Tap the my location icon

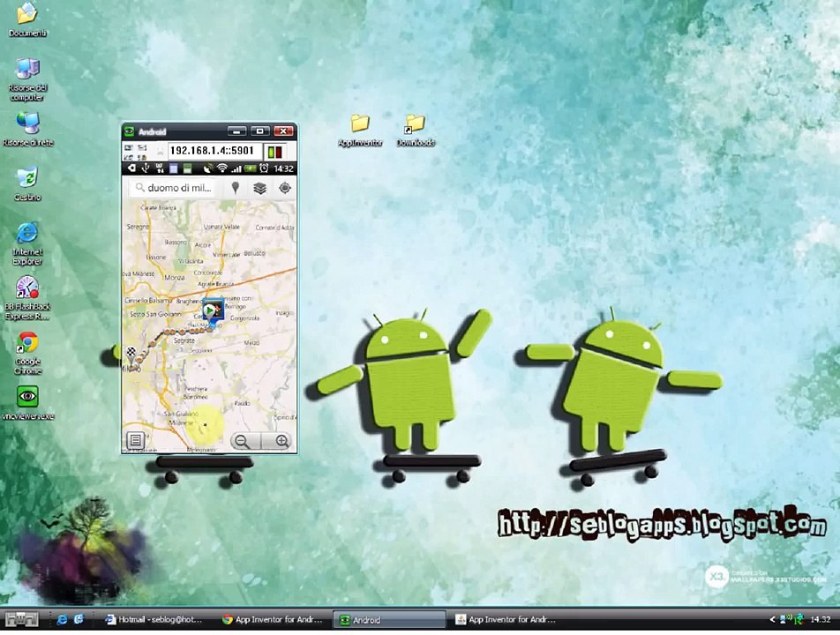click(x=285, y=188)
